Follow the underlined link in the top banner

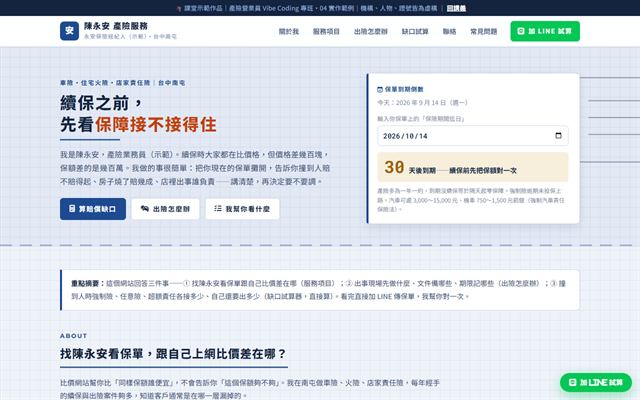point(456,8)
